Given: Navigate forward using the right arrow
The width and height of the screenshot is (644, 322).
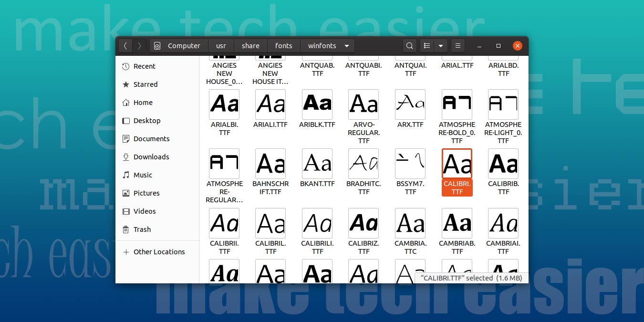Looking at the screenshot, I should pos(139,45).
